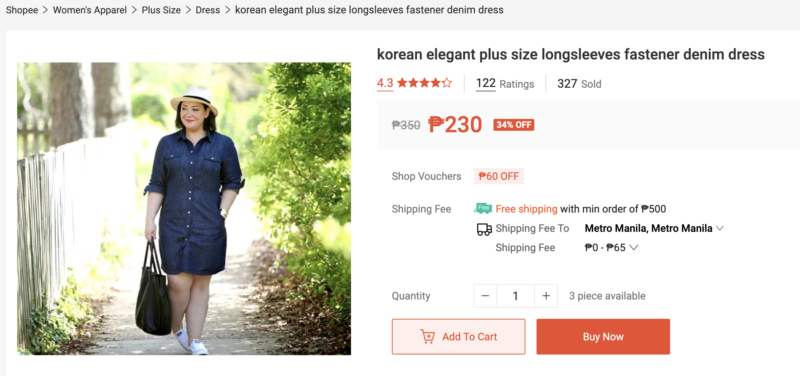Click the Buy Now button
Viewport: 800px width, 376px height.
pos(603,337)
